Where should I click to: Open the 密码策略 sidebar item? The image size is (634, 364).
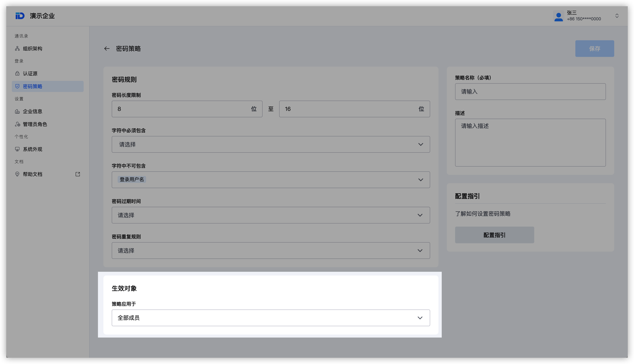pos(32,87)
